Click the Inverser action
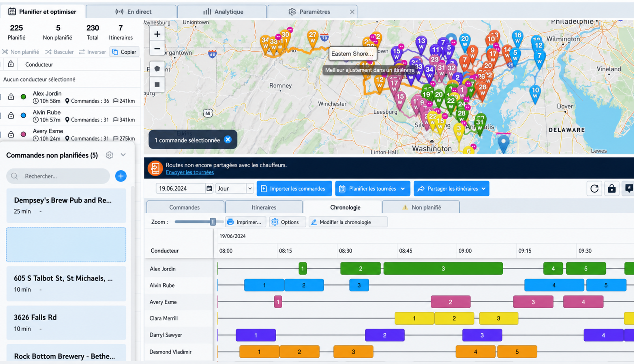Image resolution: width=634 pixels, height=364 pixels. (92, 52)
